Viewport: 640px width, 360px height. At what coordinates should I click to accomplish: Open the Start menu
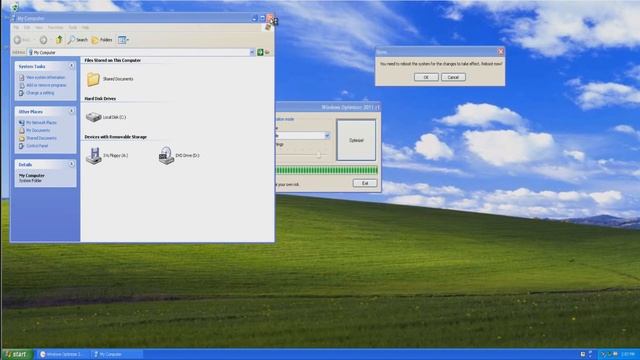pyautogui.click(x=17, y=354)
